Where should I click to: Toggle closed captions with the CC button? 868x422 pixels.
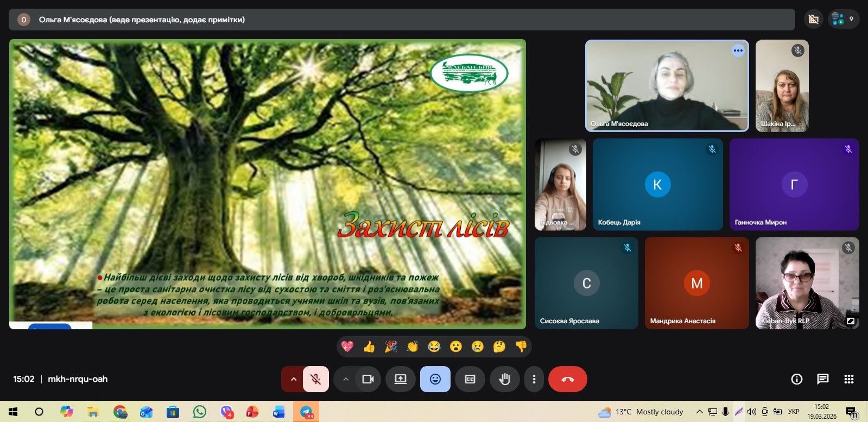470,379
